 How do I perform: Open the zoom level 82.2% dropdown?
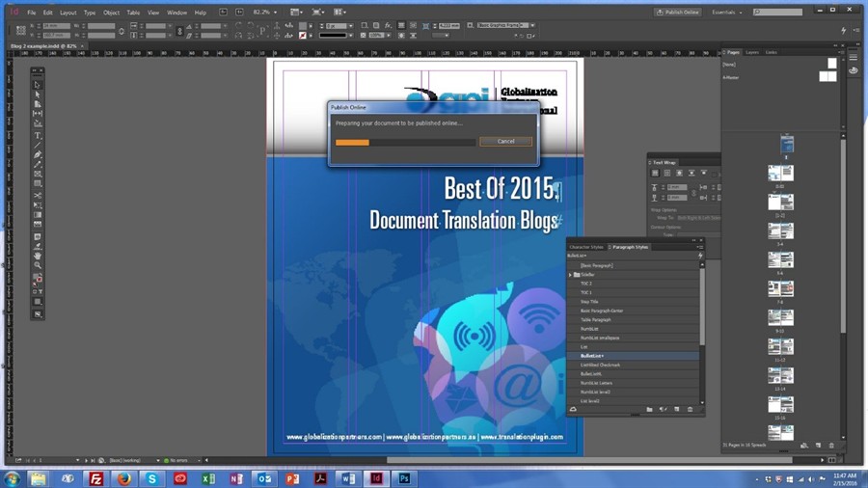click(275, 13)
